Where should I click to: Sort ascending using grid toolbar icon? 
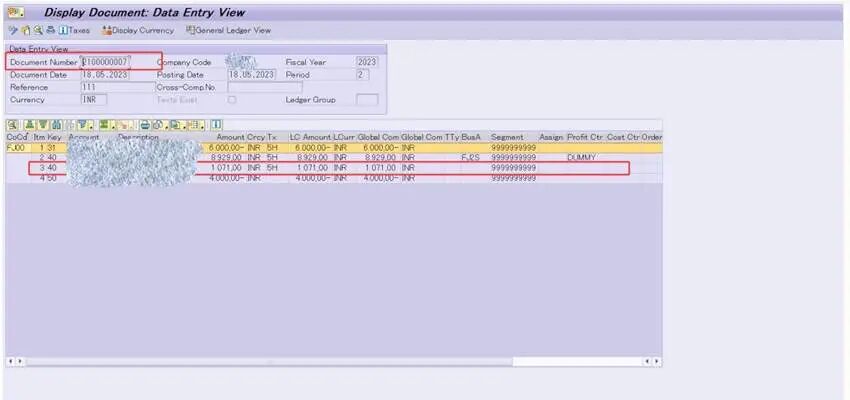(30, 125)
